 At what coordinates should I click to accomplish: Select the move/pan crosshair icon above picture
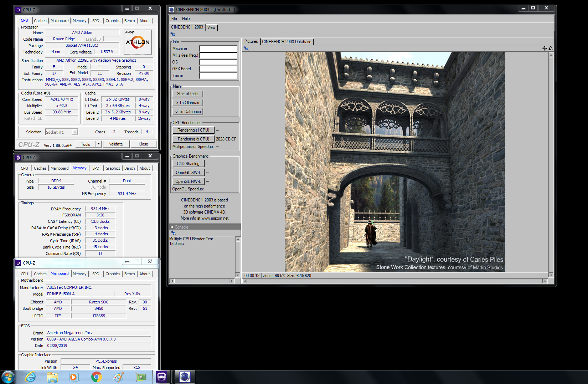(545, 48)
